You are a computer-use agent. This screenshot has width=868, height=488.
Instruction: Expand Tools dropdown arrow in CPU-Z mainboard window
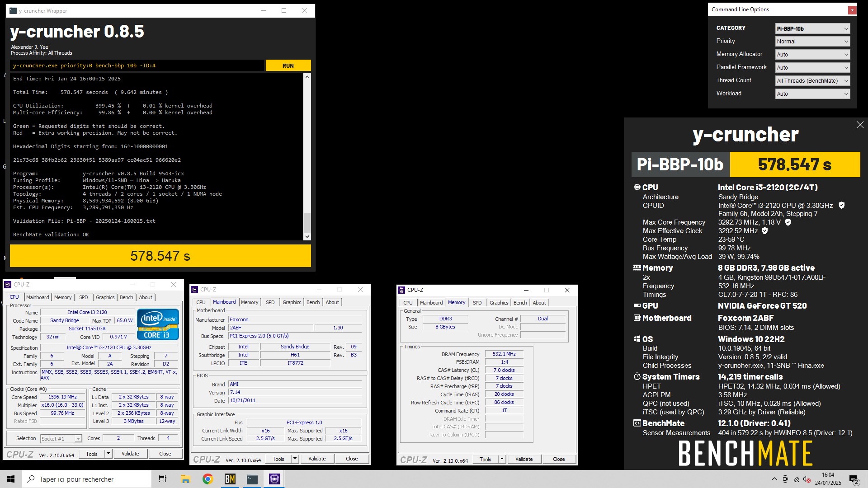295,459
